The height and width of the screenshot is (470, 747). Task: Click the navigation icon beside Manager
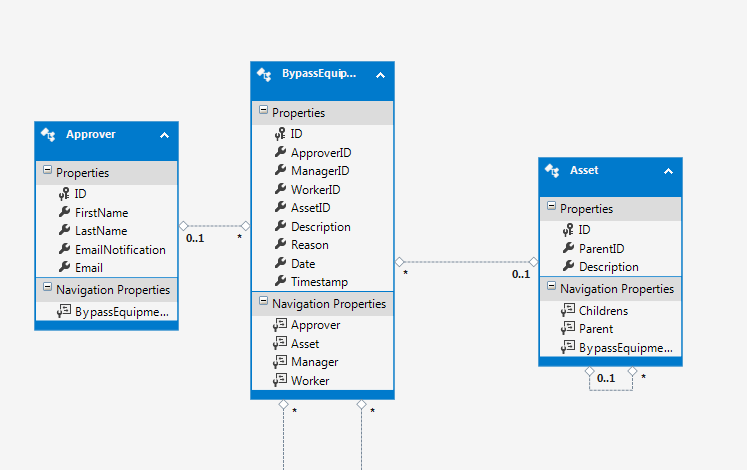[x=280, y=362]
